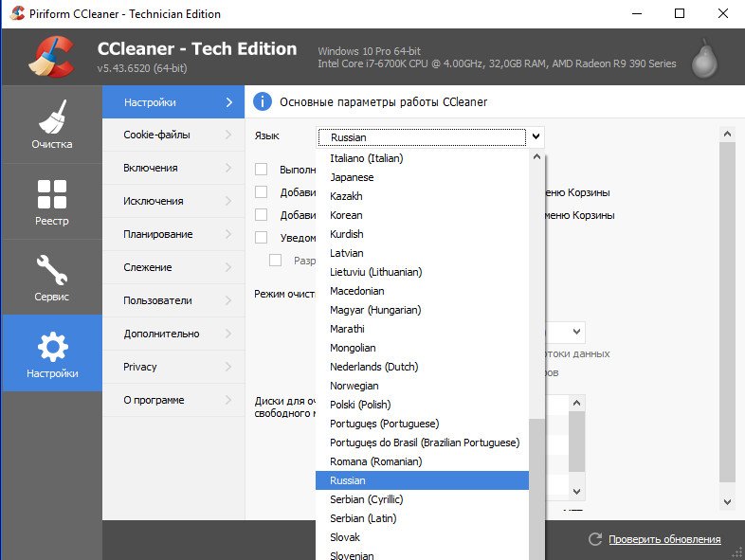Select Polski (Polish) from the list
The image size is (745, 560).
[x=422, y=405]
